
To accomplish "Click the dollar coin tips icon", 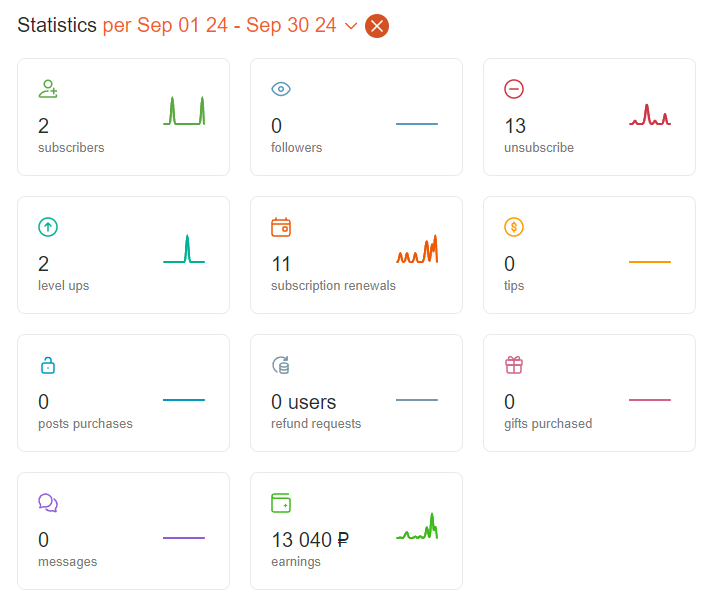I will [514, 227].
